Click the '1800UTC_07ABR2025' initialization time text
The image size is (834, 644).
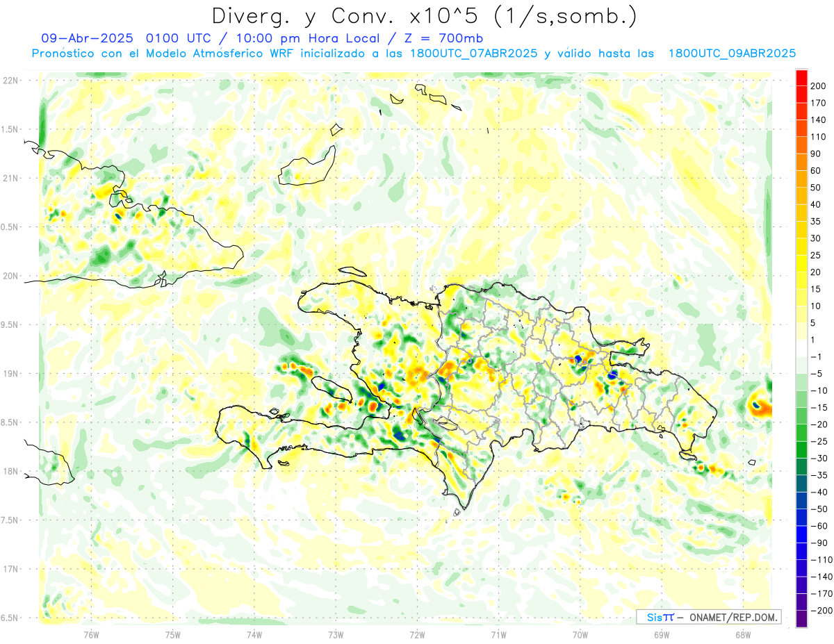(x=473, y=53)
